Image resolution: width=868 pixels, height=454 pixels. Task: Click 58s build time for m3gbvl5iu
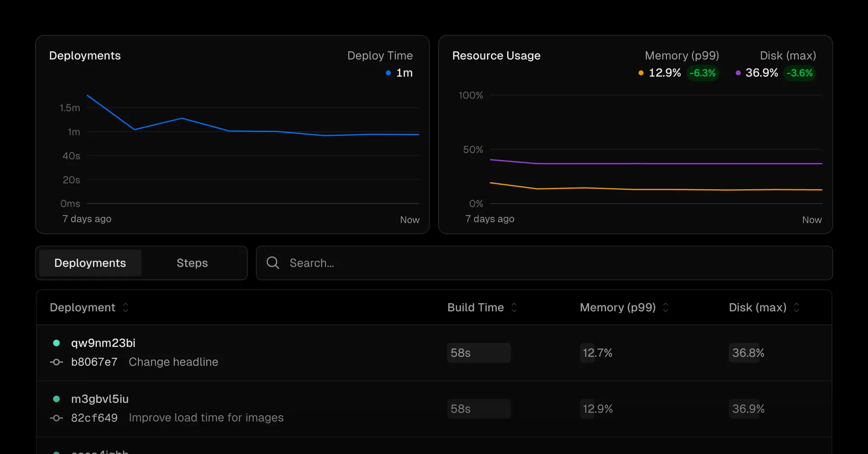point(479,409)
